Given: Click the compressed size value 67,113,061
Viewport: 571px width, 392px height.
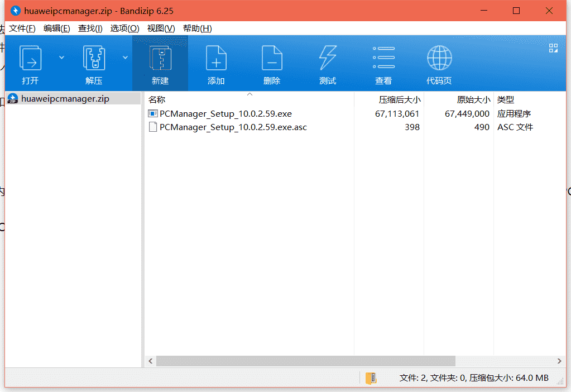Looking at the screenshot, I should pyautogui.click(x=397, y=114).
